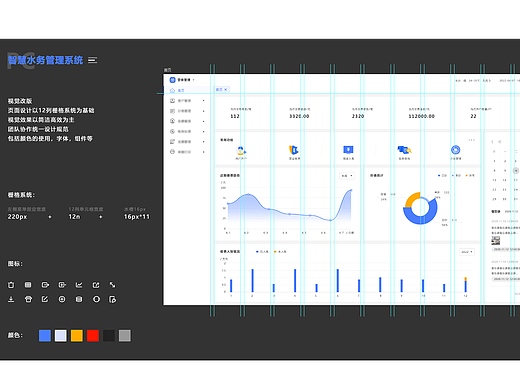The height and width of the screenshot is (390, 520).
Task: Open the dropdown on the line chart card
Action: coord(347,176)
